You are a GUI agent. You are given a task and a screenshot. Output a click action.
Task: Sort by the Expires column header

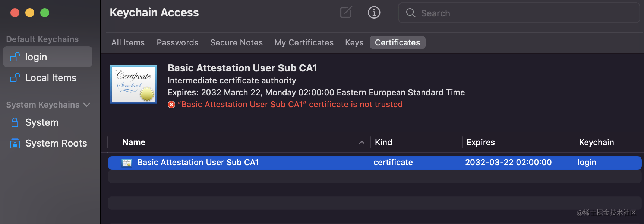[x=480, y=142]
